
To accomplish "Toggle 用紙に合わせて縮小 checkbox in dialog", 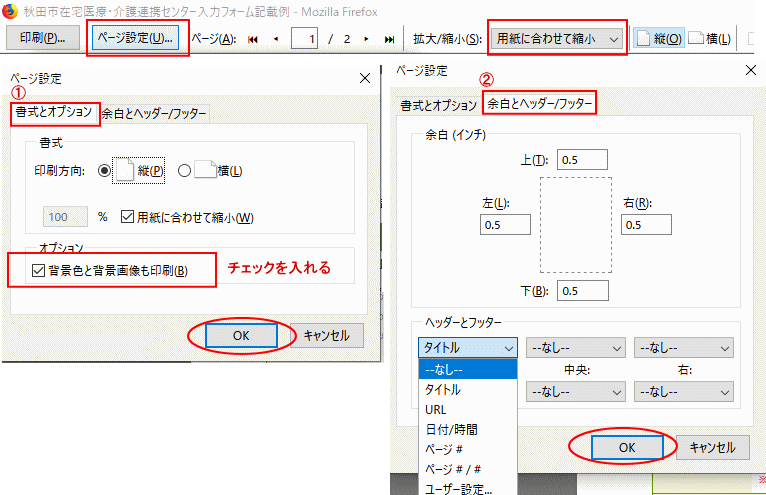I will (127, 217).
